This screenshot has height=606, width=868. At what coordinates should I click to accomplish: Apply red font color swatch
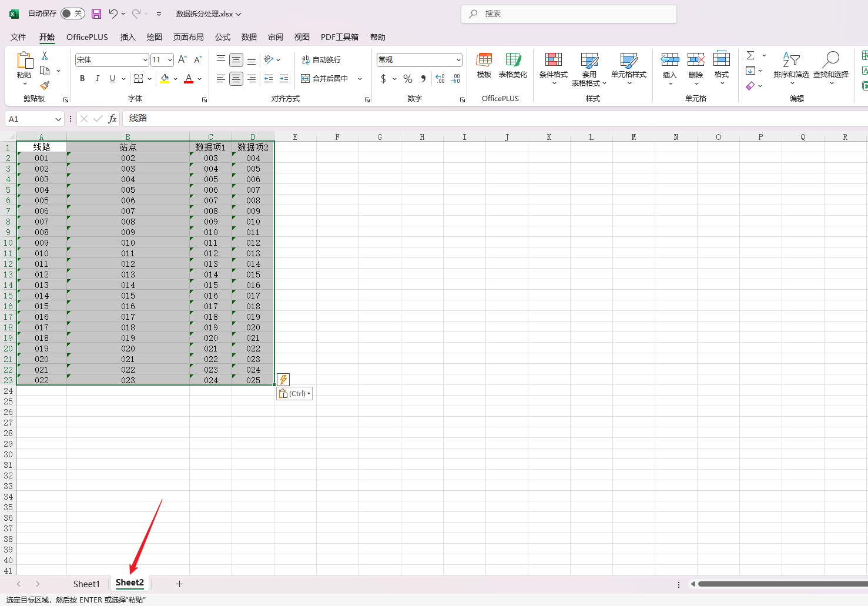(x=189, y=79)
